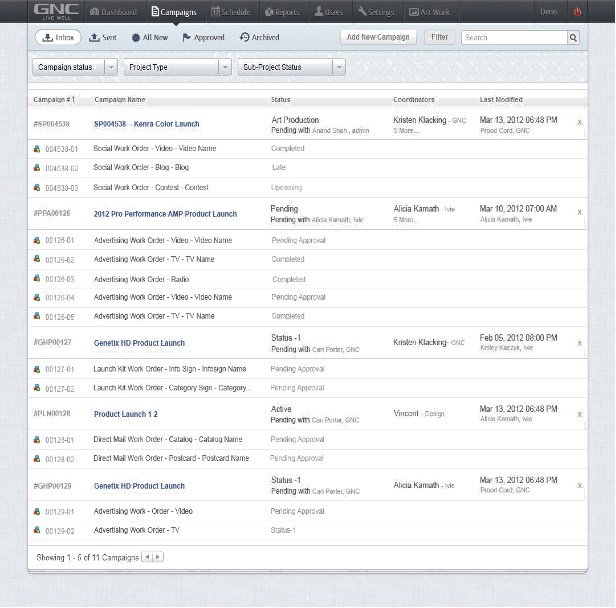Click the Filter button

tap(438, 37)
